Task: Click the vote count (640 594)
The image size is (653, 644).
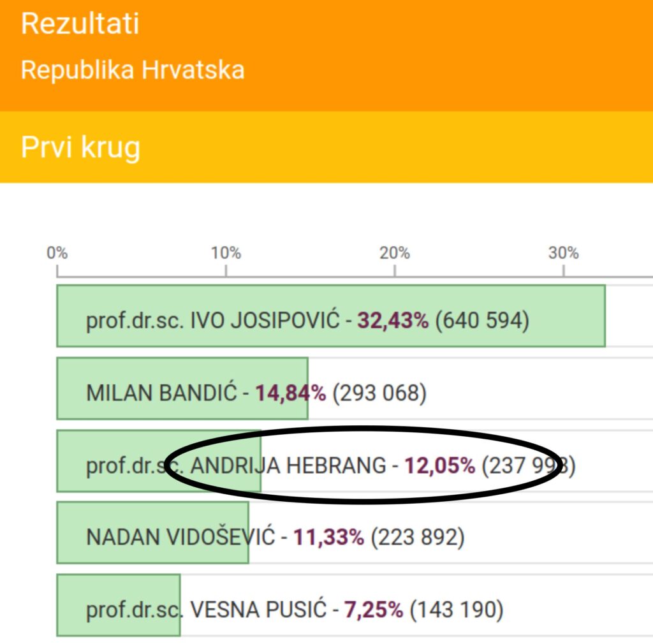Action: (x=482, y=321)
